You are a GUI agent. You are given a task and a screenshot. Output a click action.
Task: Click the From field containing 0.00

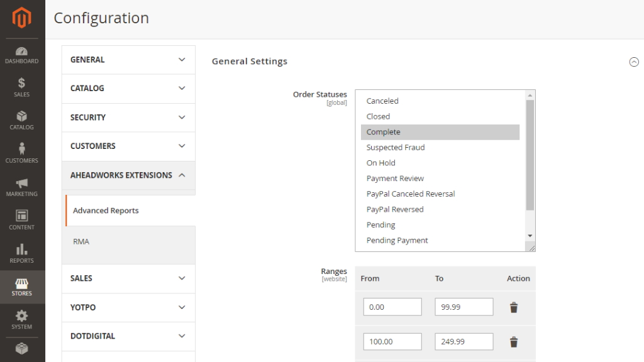[392, 307]
